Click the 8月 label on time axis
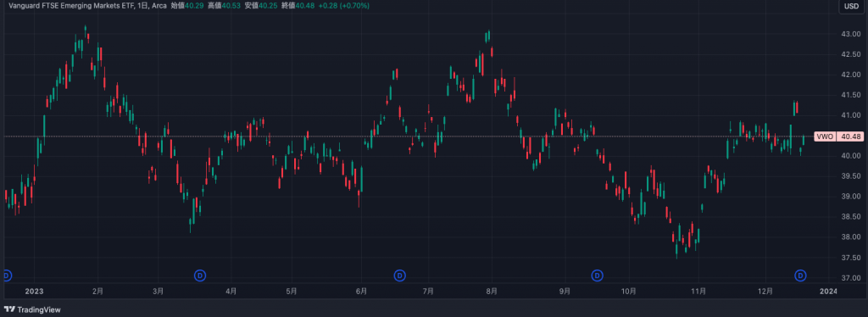 coord(491,291)
